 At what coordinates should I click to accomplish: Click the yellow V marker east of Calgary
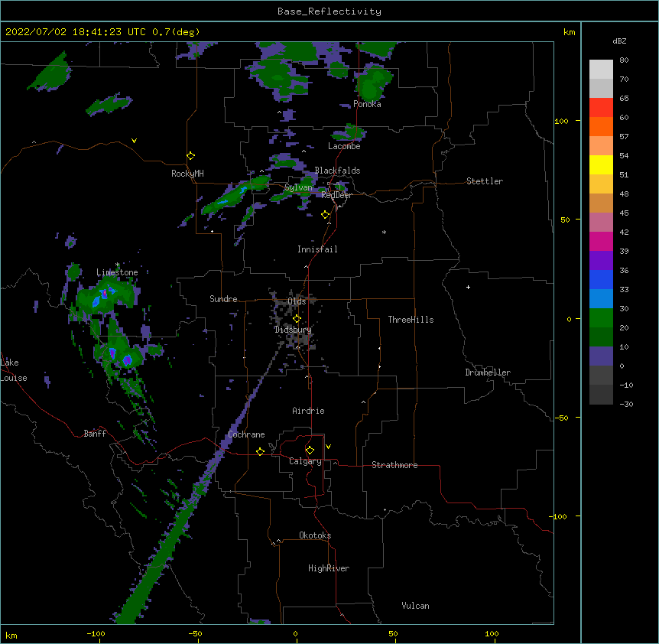click(x=328, y=447)
